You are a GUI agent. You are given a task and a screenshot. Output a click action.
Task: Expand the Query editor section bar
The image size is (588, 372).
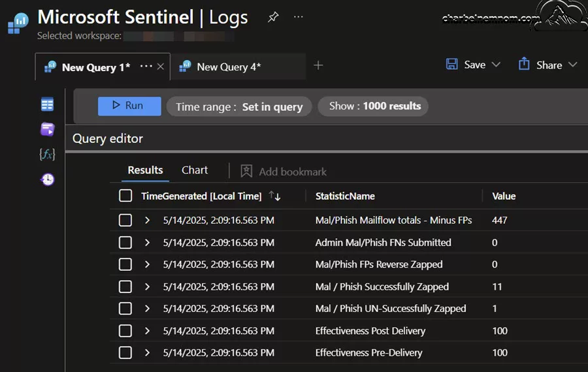click(x=327, y=138)
